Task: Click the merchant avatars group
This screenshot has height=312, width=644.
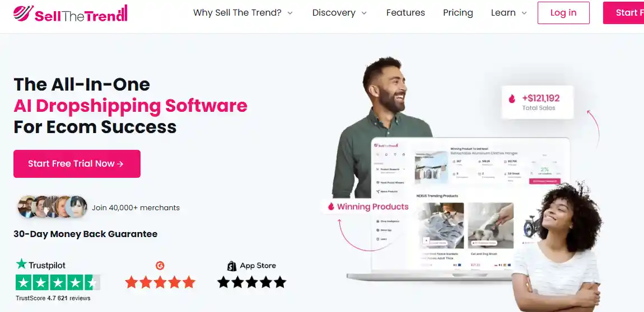Action: coord(53,207)
